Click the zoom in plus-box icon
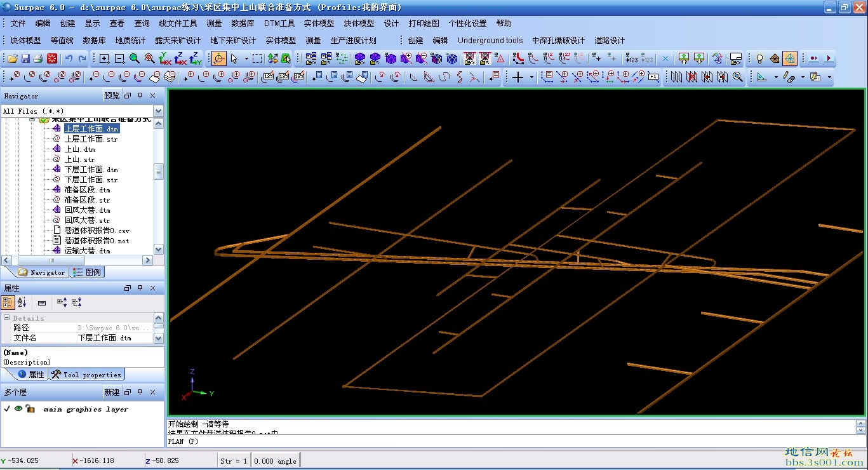The image size is (868, 470). pos(104,58)
